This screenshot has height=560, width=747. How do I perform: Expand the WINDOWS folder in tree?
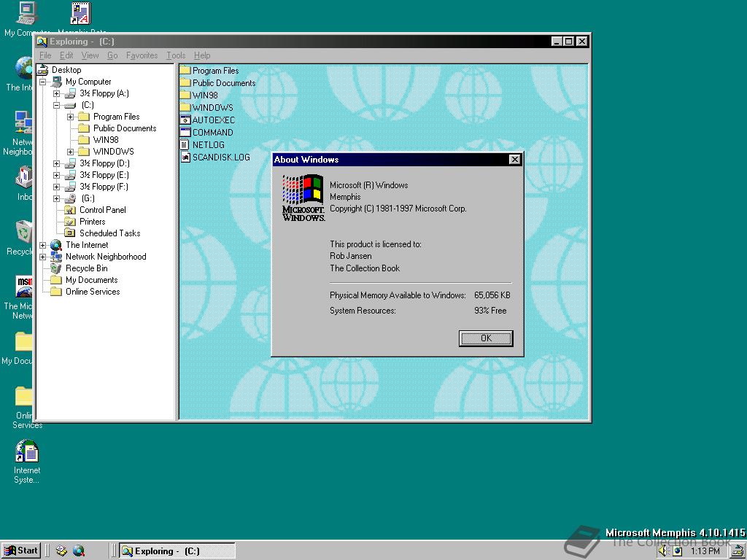pos(71,152)
